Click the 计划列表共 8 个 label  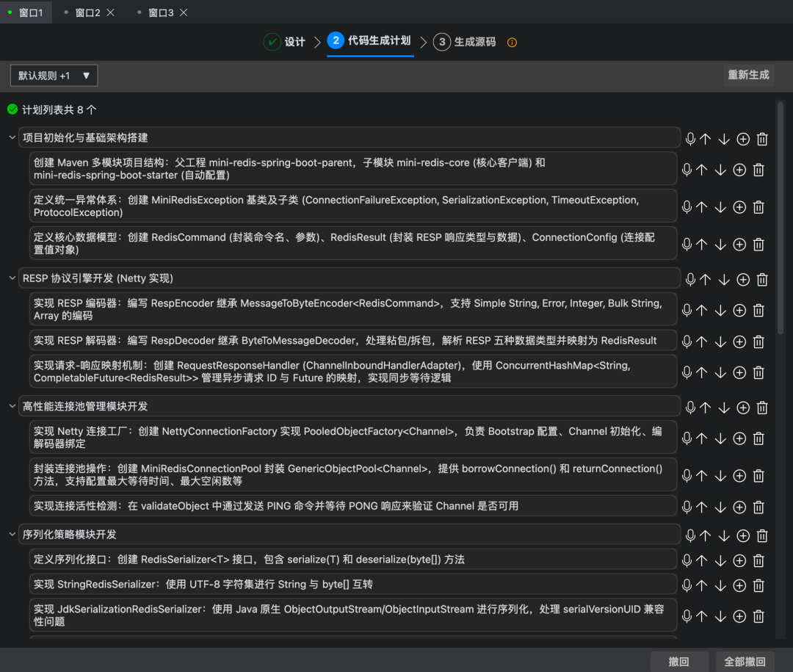point(59,110)
